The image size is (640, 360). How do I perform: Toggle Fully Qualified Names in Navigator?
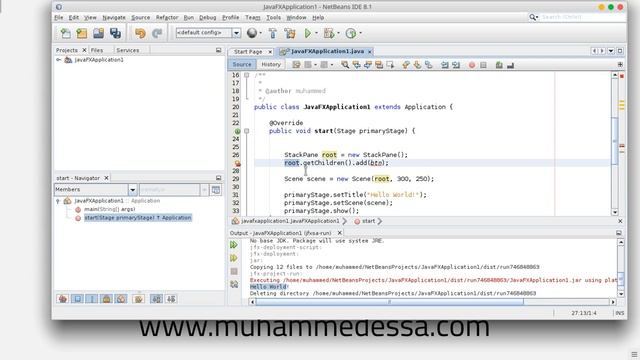tap(138, 299)
